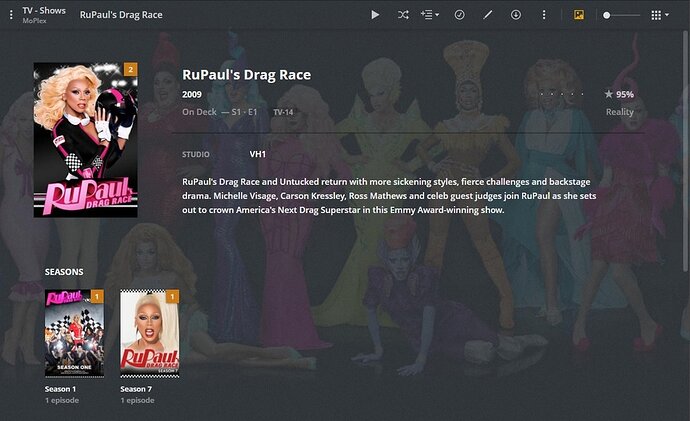Click the 95% star rating

[x=619, y=94]
